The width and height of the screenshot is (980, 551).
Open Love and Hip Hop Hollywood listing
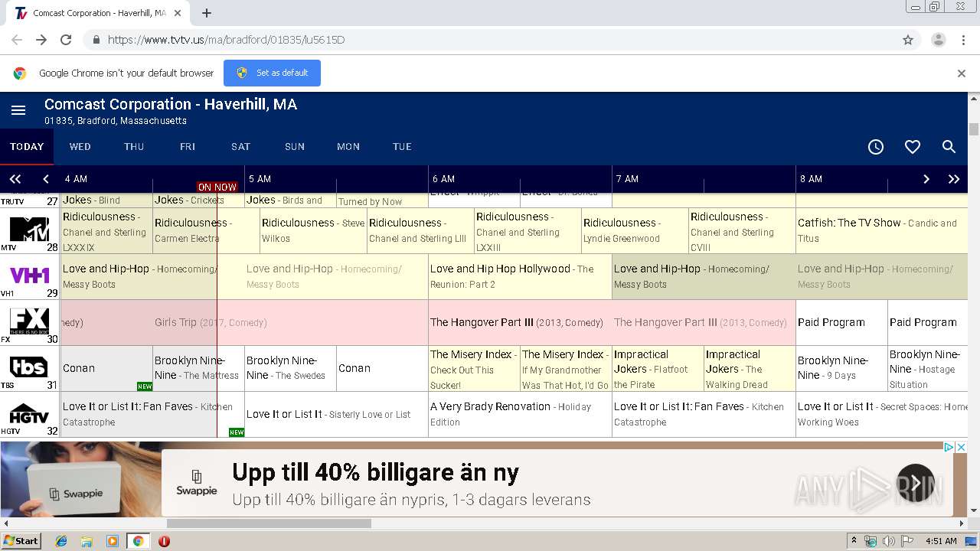[520, 276]
